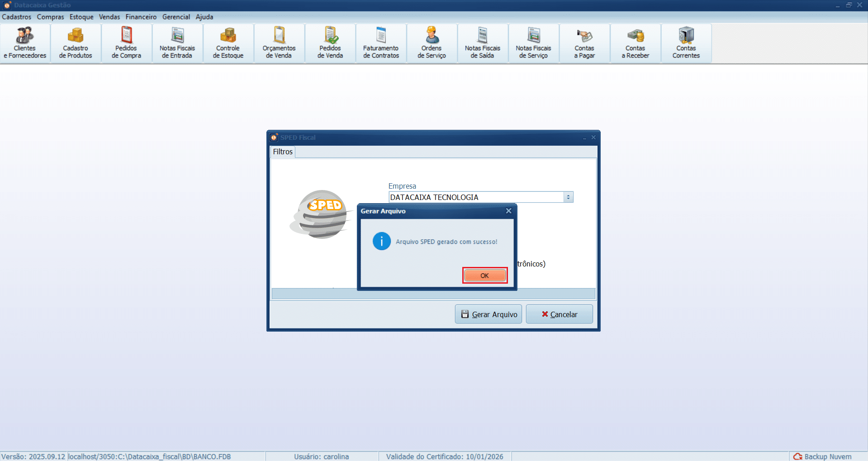Open Cadastro de Produtos icon
This screenshot has height=461, width=868.
[76, 43]
